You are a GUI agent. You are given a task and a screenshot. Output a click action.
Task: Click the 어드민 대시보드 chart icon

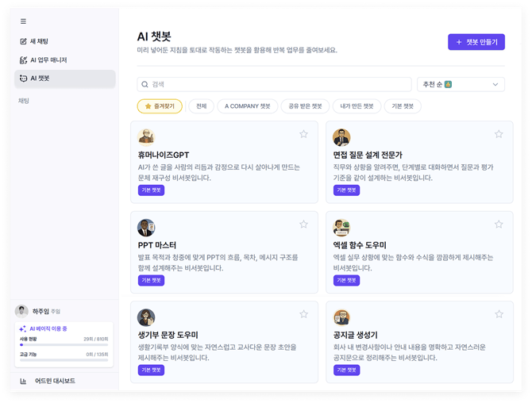[23, 382]
